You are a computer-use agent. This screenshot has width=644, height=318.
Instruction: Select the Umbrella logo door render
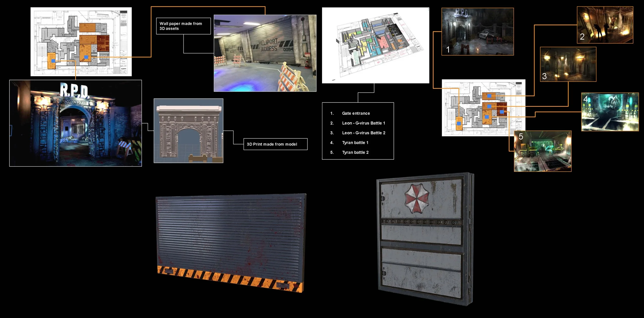coord(425,239)
